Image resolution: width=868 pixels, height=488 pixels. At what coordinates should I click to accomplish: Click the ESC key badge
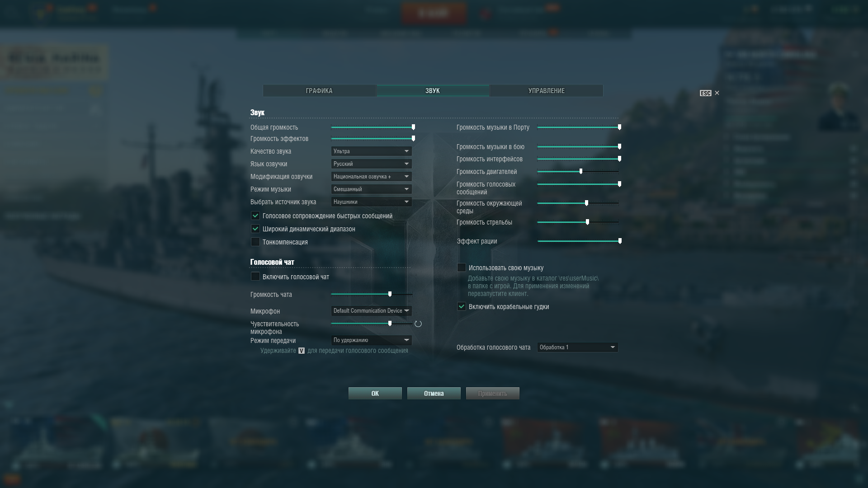tap(705, 93)
